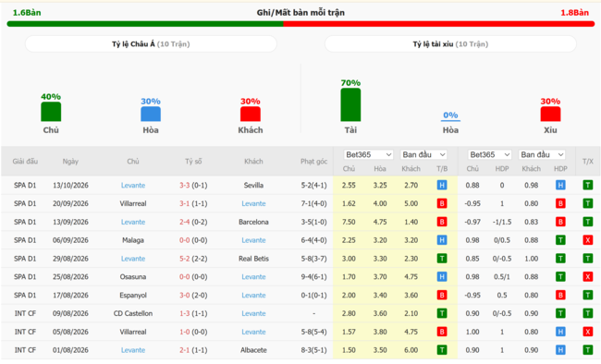The width and height of the screenshot is (601, 364).
Task: Click the red 30% Khách bar
Action: tap(251, 114)
